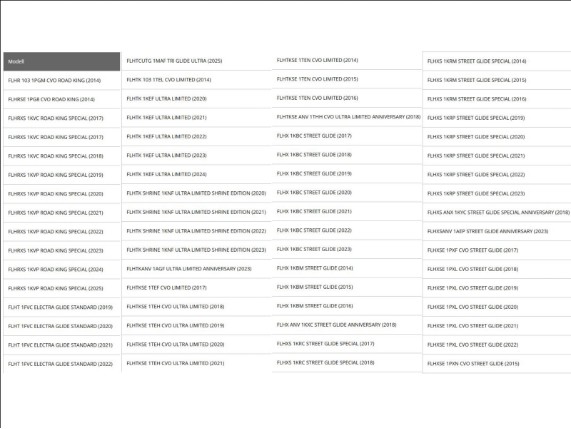Choose FLHTK 1KEF Ultra Limited (2022)
This screenshot has width=571, height=429.
coord(167,137)
